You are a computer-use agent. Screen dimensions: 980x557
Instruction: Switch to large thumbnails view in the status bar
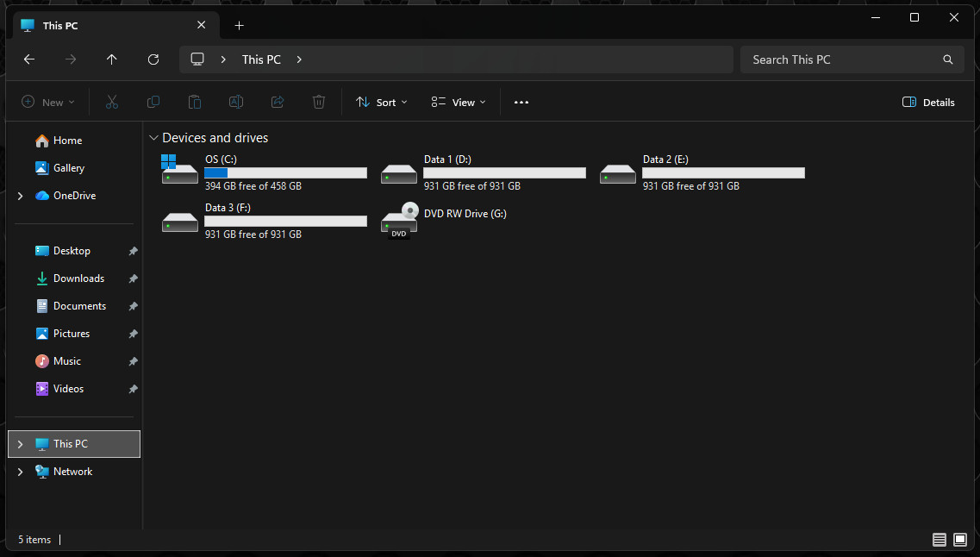click(960, 540)
